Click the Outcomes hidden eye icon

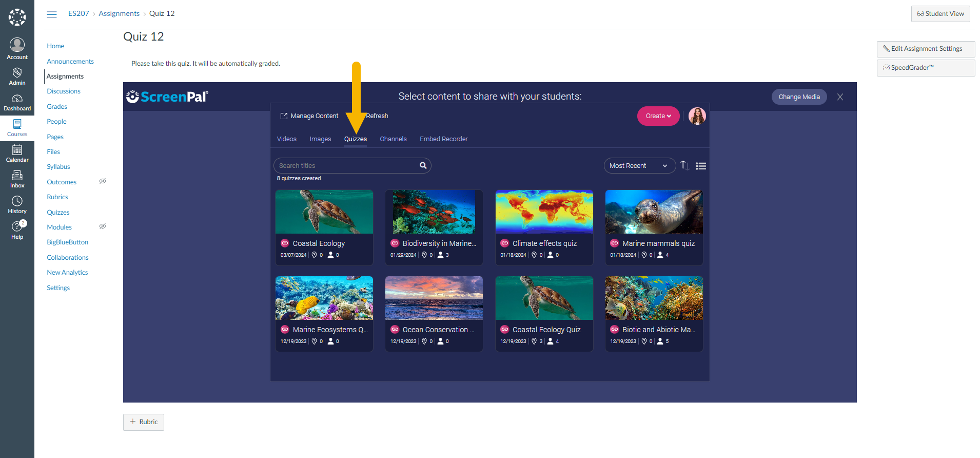pyautogui.click(x=103, y=181)
